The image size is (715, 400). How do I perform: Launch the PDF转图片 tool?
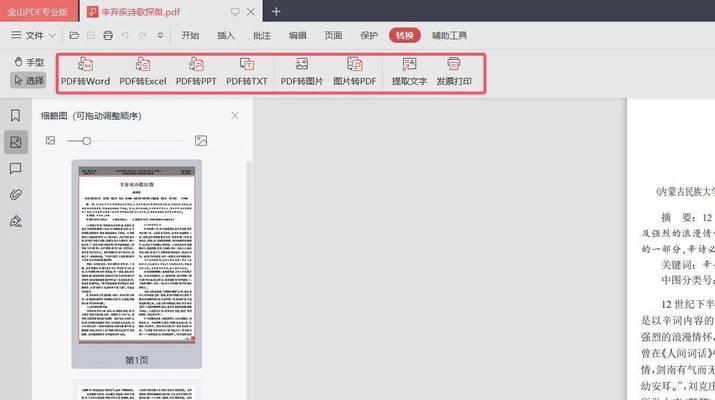pyautogui.click(x=301, y=72)
